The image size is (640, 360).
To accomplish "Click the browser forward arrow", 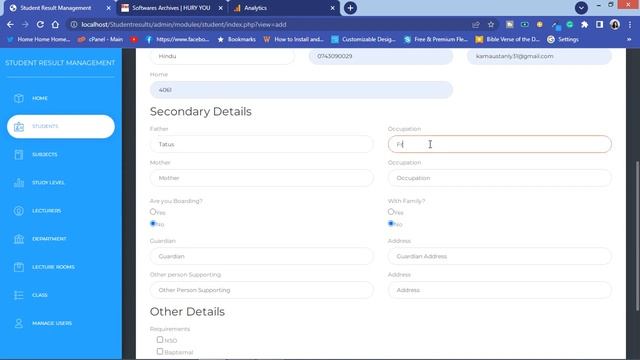I will click(25, 24).
